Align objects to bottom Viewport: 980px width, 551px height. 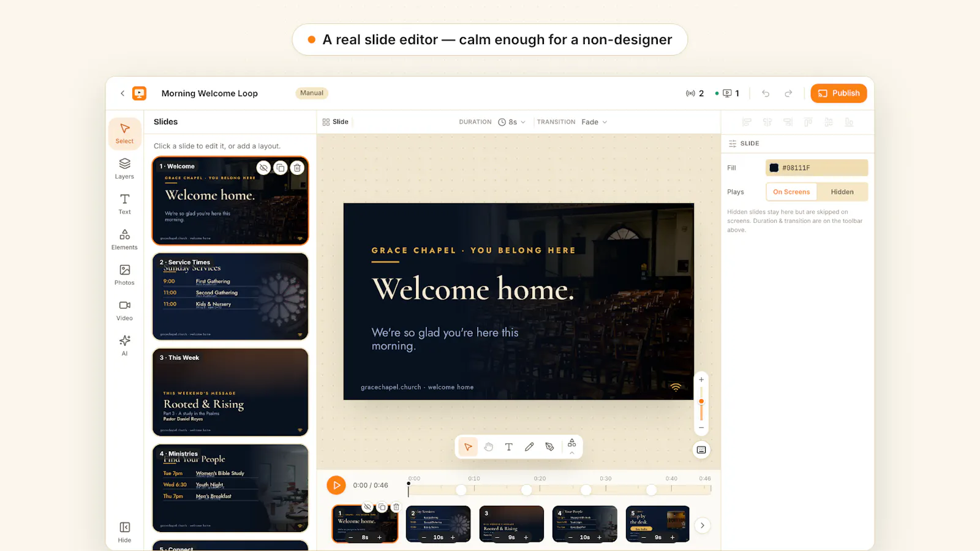click(x=849, y=122)
